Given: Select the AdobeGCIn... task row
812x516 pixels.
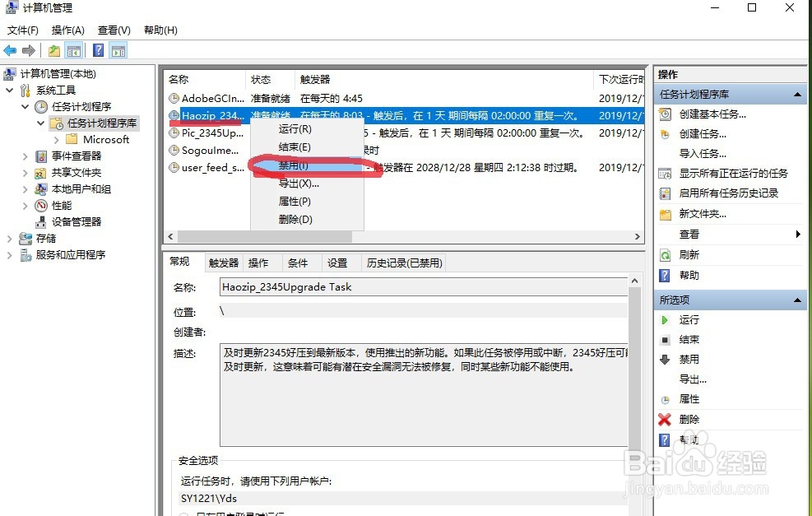Looking at the screenshot, I should pyautogui.click(x=405, y=99).
